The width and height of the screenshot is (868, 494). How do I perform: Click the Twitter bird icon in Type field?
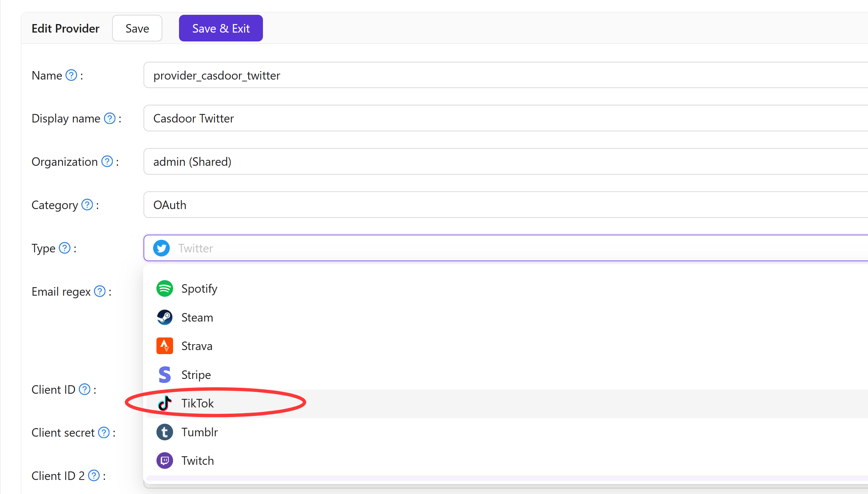click(x=162, y=248)
